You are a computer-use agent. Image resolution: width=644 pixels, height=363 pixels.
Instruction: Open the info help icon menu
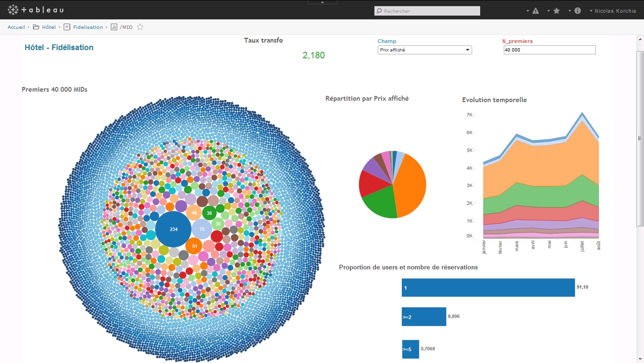coord(577,11)
